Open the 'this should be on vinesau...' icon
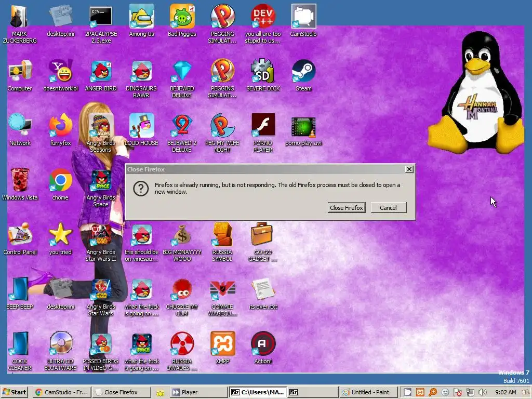532x399 pixels. [141, 242]
